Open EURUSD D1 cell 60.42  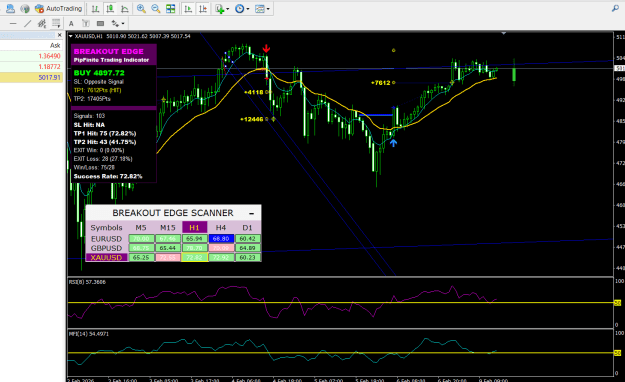248,239
